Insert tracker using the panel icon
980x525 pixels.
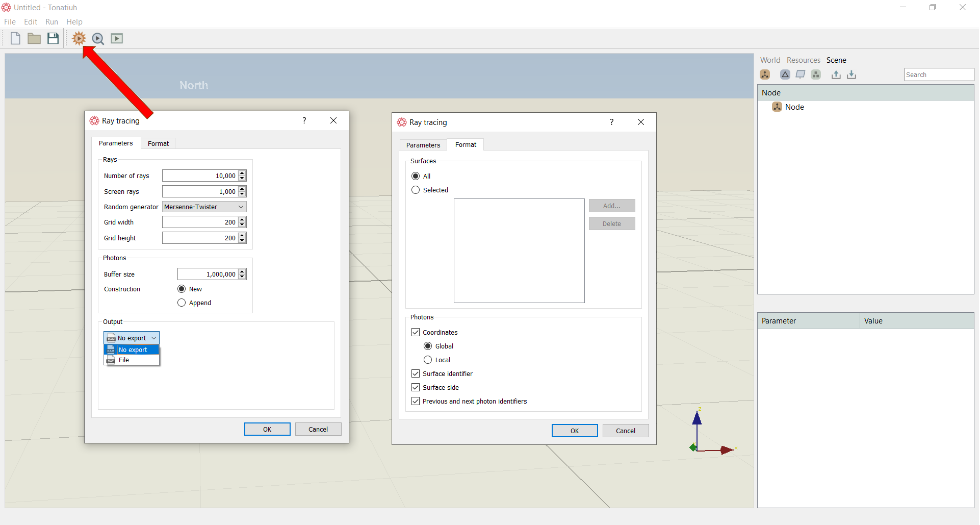coord(801,74)
